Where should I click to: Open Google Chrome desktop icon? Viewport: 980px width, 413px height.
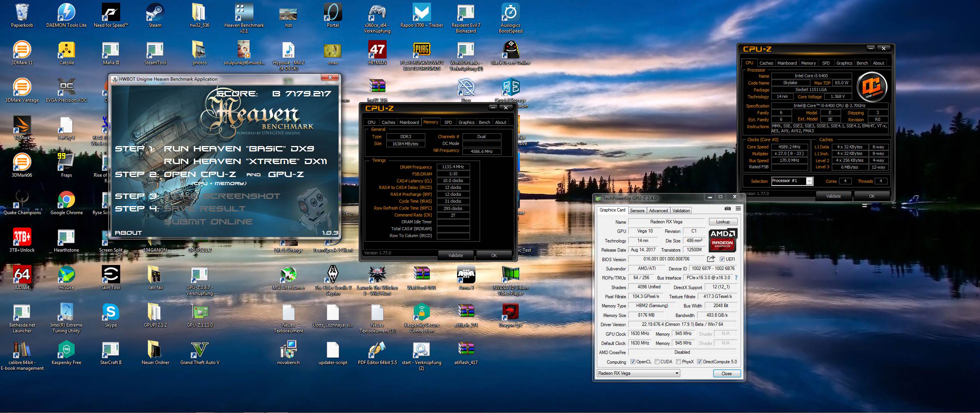click(x=66, y=203)
